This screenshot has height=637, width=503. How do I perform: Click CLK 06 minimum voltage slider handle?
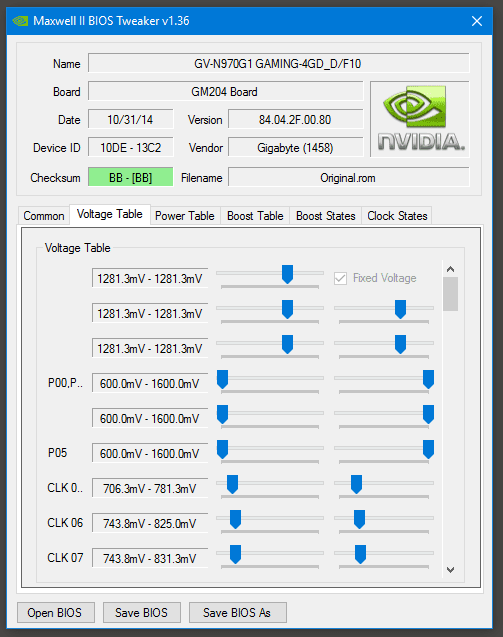[235, 519]
